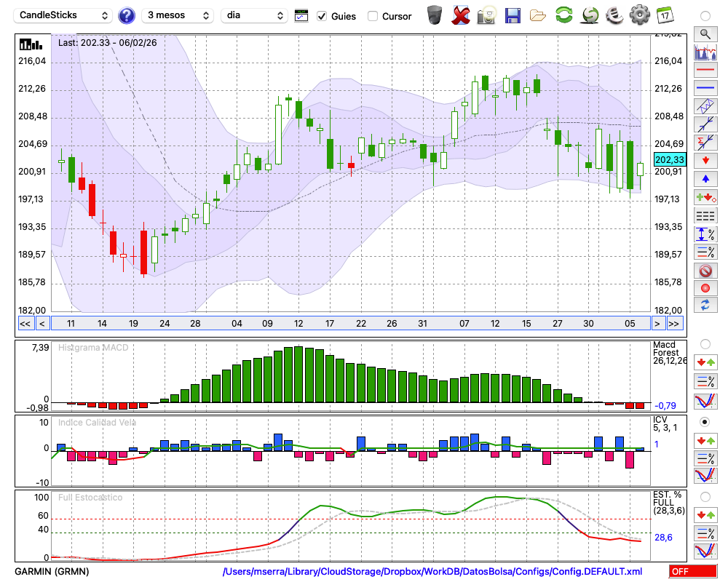Click the red OFF button
This screenshot has width=728, height=582.
point(692,572)
